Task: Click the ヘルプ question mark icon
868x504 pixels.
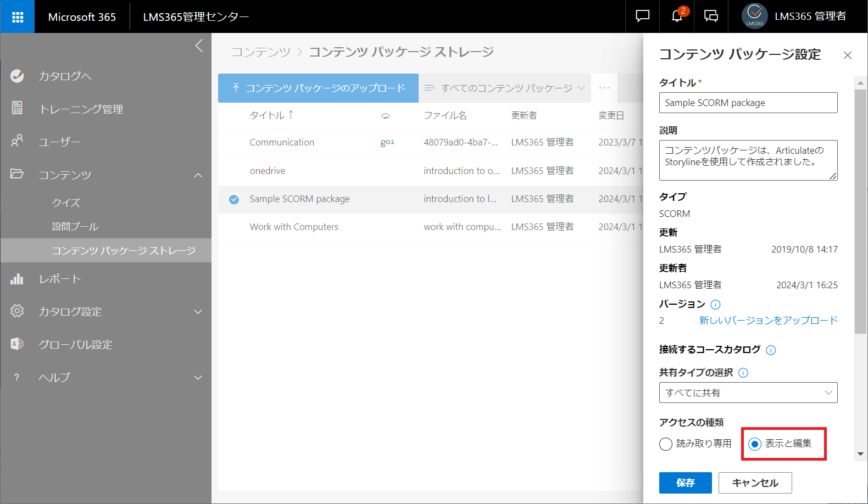Action: point(17,377)
